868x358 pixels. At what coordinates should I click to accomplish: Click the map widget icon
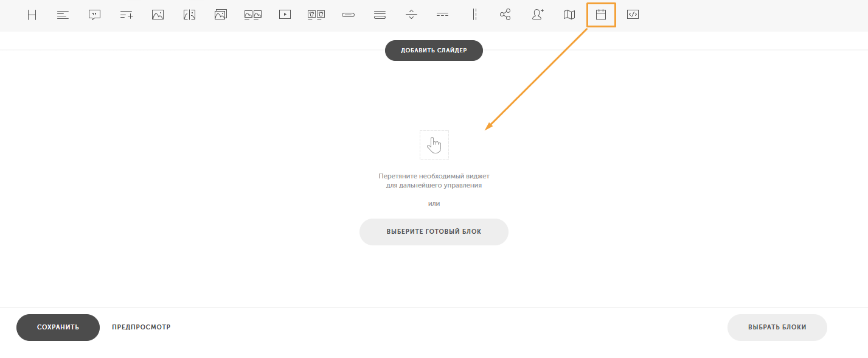[x=569, y=15]
